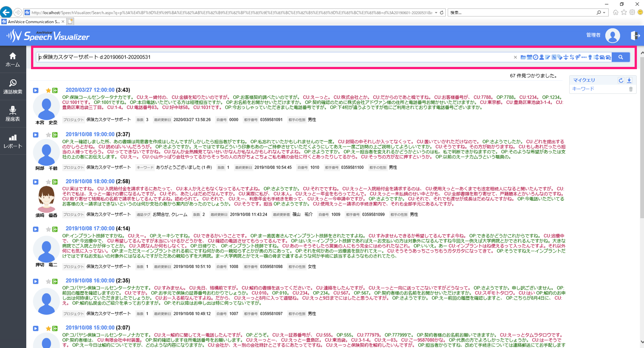The height and width of the screenshot is (348, 644).
Task: Star the 2019/10/08 17:00:00 call
Action: (x=48, y=229)
